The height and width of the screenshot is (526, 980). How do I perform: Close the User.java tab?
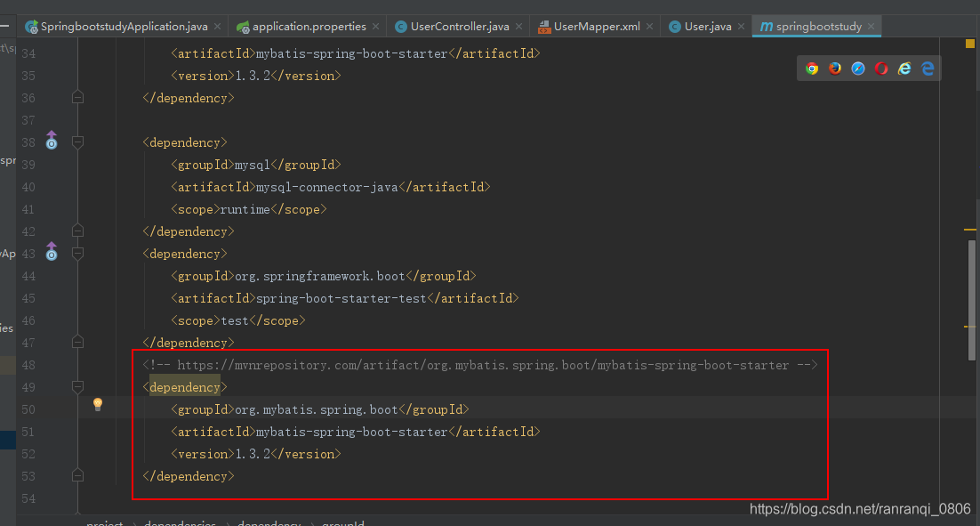pos(742,27)
